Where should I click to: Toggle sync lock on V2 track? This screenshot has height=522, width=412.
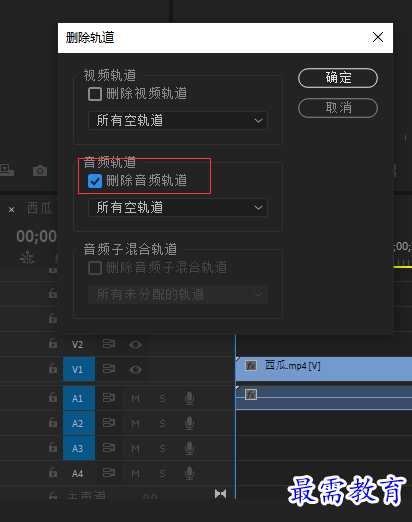click(109, 344)
